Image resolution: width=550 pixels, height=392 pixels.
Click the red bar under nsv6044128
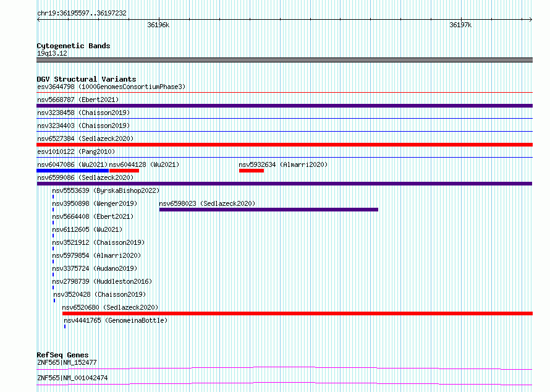coord(124,171)
